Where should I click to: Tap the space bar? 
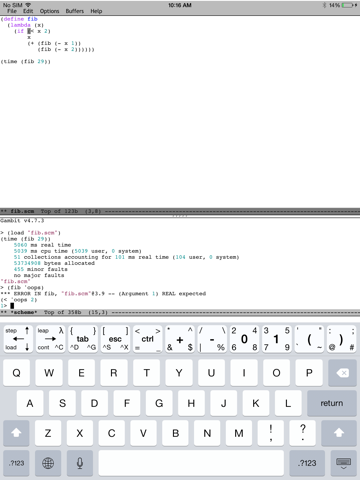pyautogui.click(x=191, y=463)
